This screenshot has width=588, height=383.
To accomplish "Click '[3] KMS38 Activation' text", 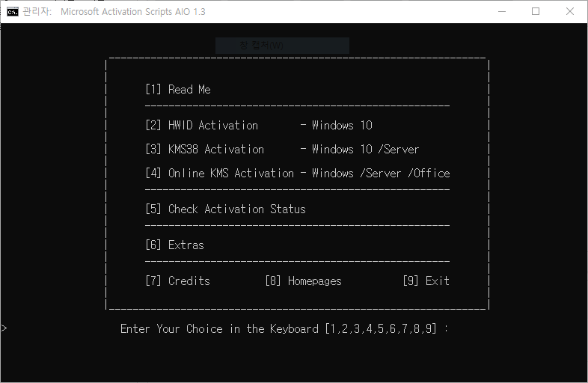I will [x=205, y=150].
